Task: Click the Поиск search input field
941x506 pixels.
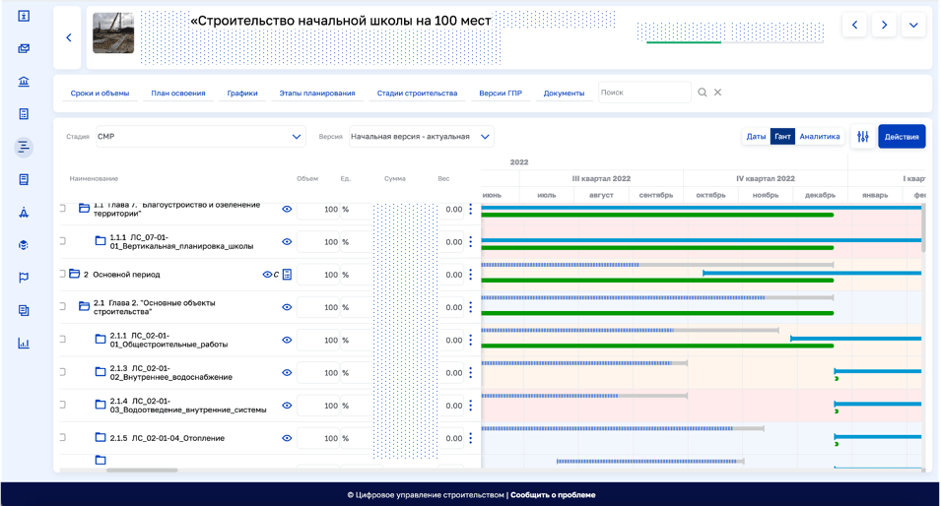Action: pyautogui.click(x=644, y=93)
